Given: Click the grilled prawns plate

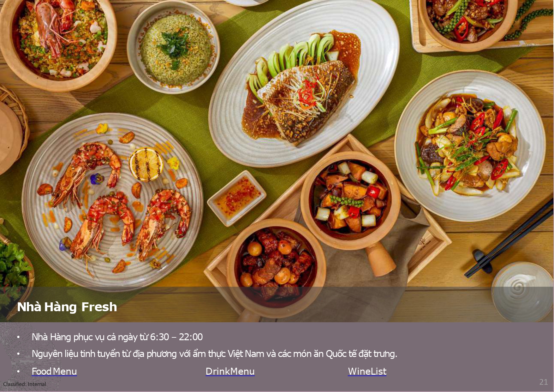Looking at the screenshot, I should click(112, 202).
